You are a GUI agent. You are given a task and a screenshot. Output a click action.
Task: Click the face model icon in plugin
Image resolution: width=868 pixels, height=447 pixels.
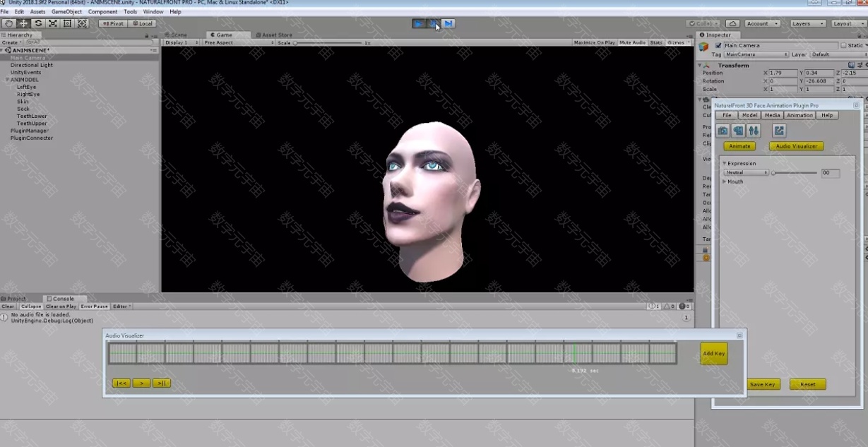738,131
